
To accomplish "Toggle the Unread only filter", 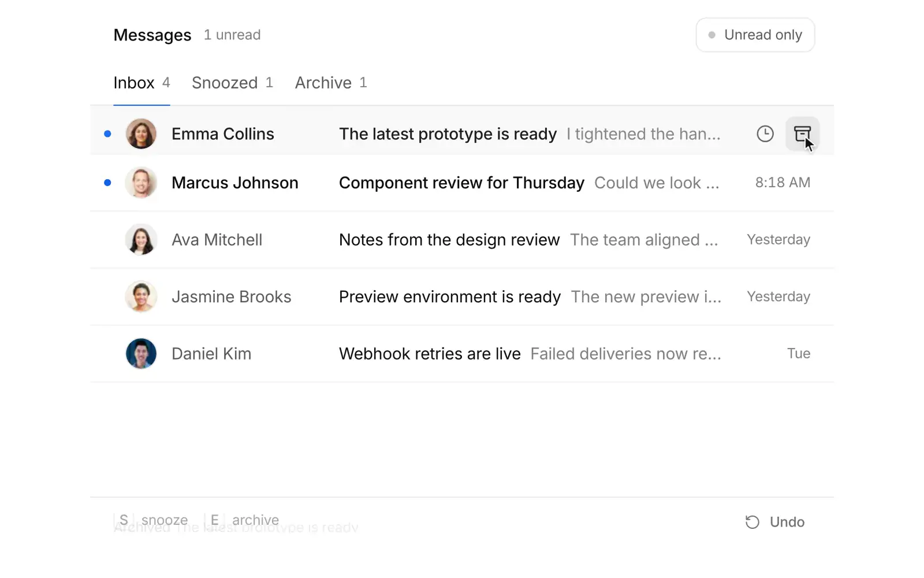I will (755, 35).
